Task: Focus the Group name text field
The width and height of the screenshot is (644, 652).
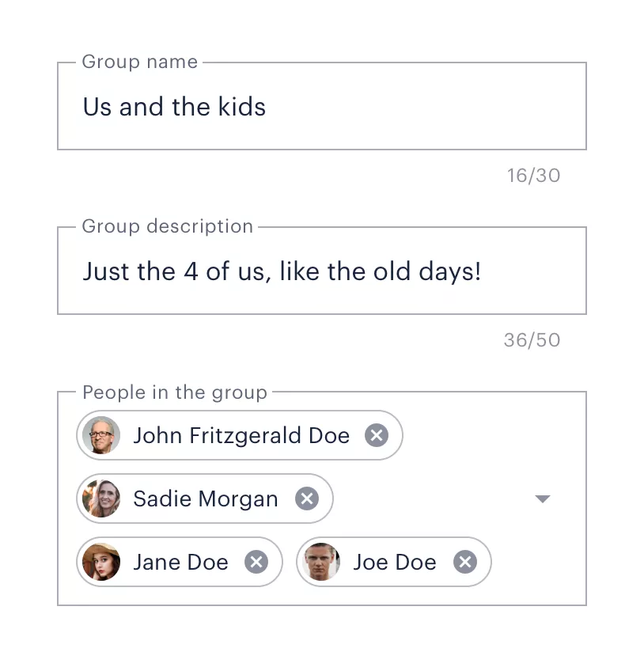Action: click(x=322, y=106)
